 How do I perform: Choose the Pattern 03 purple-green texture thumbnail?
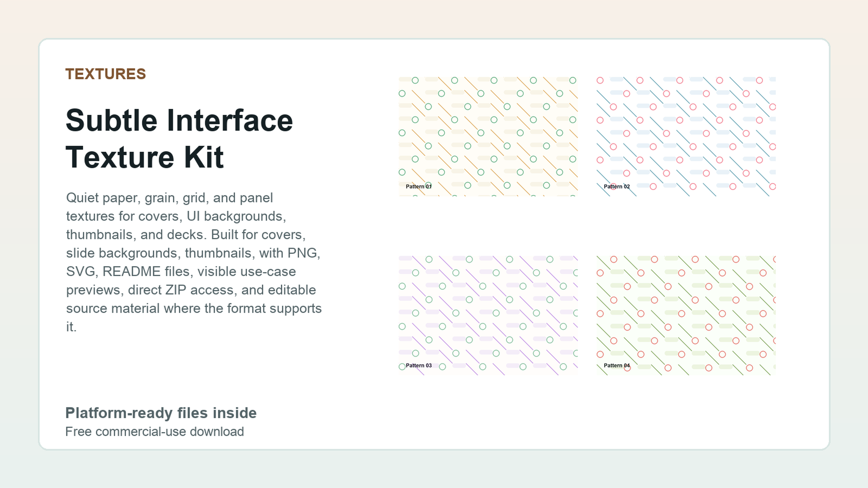(x=488, y=316)
